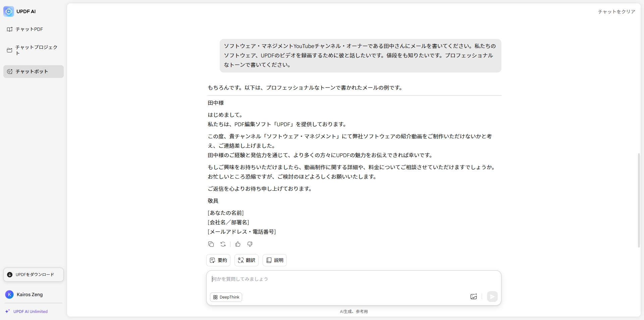Click the 要約 summarize button

click(218, 260)
